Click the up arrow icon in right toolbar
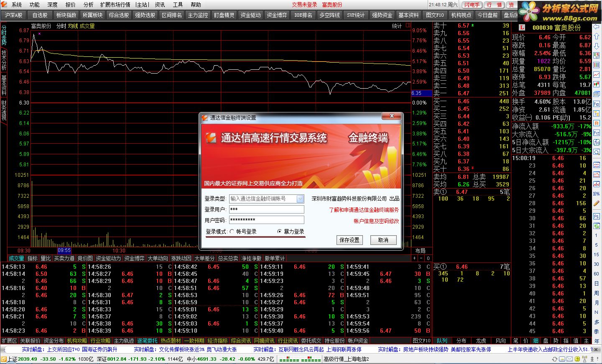 pos(597,36)
